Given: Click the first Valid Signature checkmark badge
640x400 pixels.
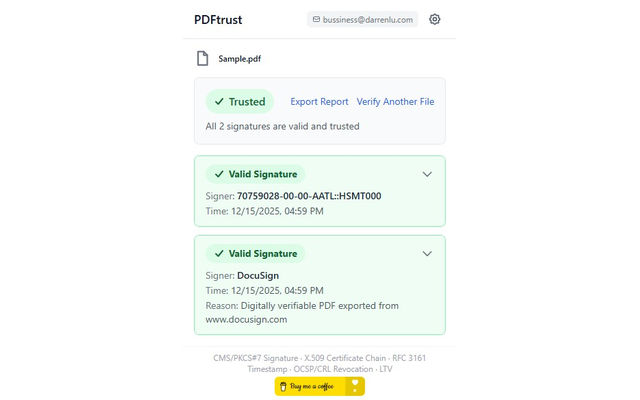Looking at the screenshot, I should pyautogui.click(x=255, y=174).
